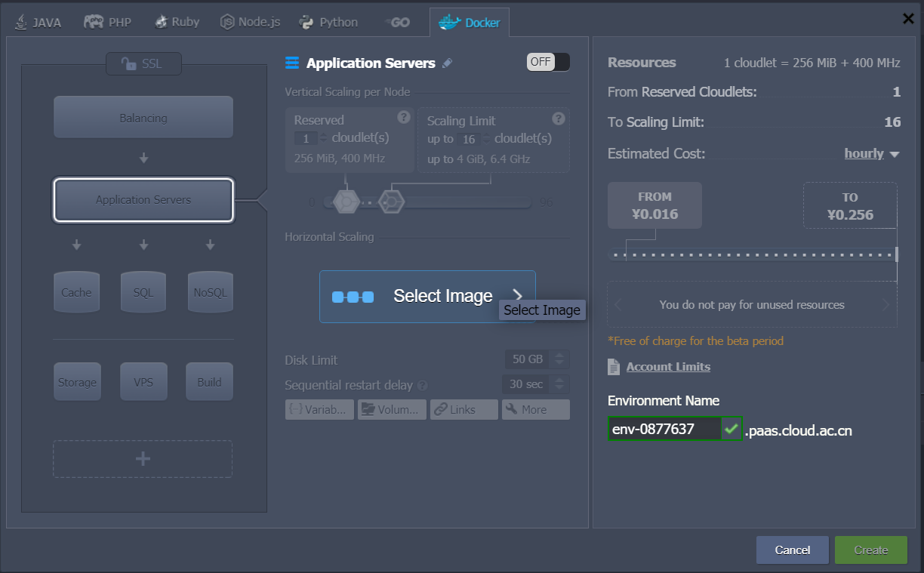Select the Application Servers node block
The image size is (924, 573).
(x=143, y=200)
